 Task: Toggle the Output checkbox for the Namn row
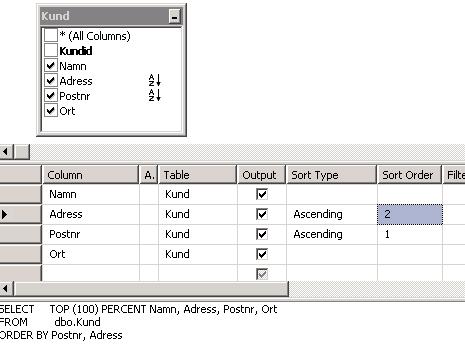point(262,194)
